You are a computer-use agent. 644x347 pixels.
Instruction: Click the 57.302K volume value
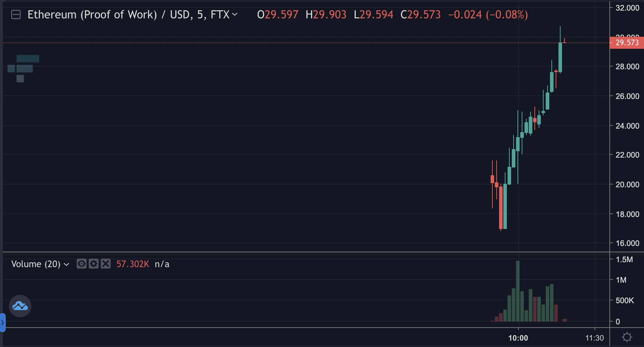pos(133,264)
